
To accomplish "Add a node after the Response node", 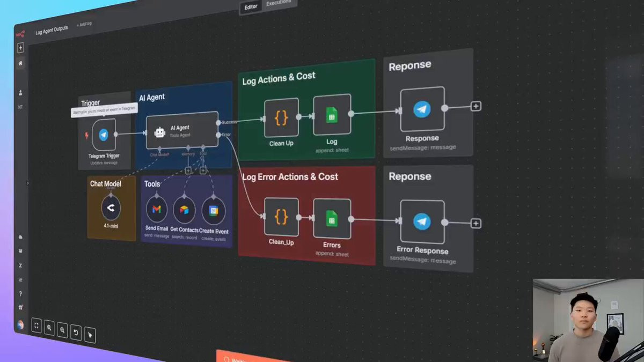I will click(475, 106).
